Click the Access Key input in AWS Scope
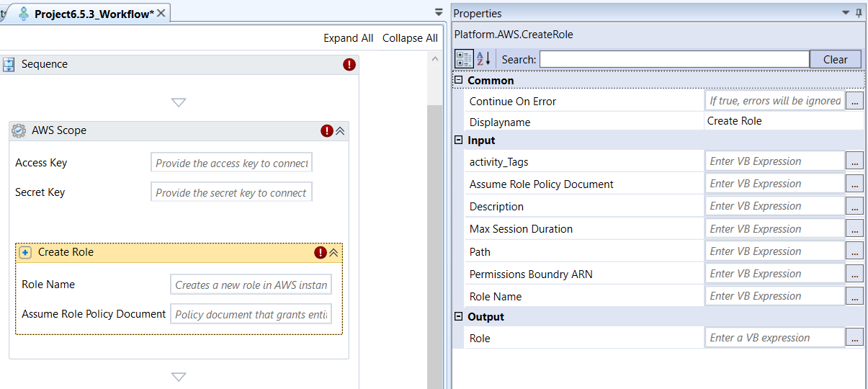 [231, 163]
